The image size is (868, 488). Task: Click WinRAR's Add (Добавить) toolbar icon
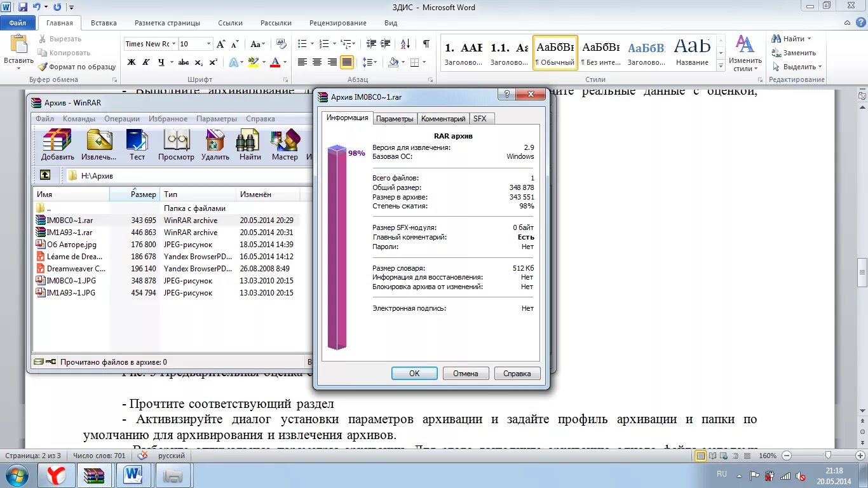(58, 144)
